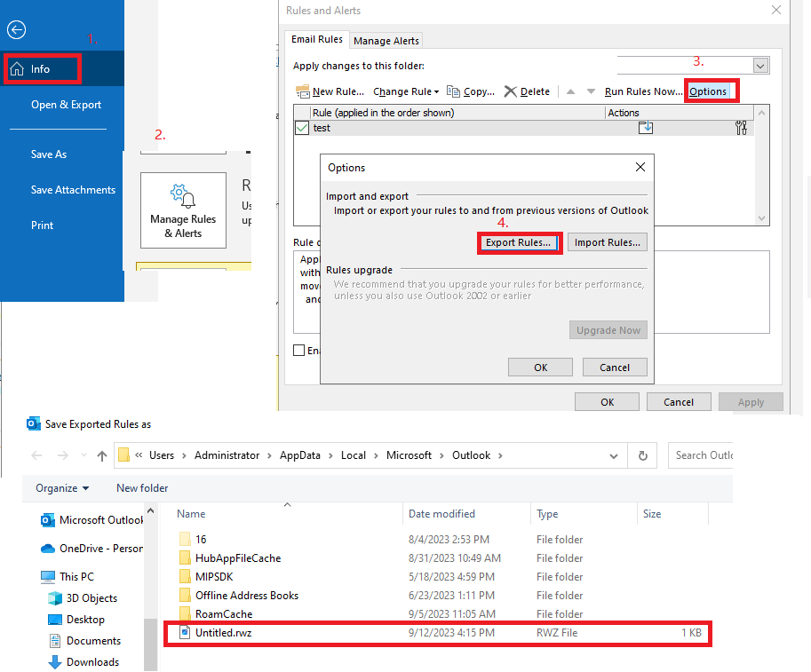Confirm the Options dialog with OK
This screenshot has height=672, width=811.
540,368
